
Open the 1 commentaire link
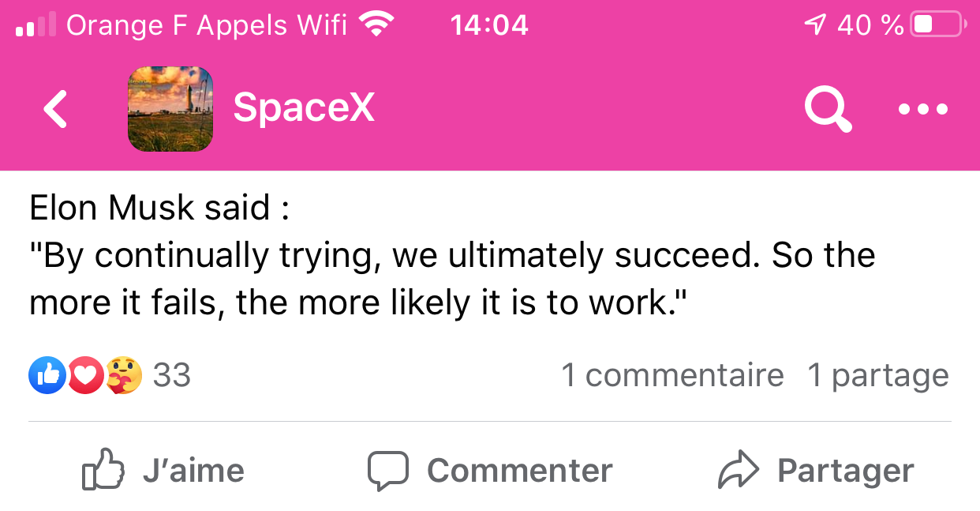click(672, 375)
